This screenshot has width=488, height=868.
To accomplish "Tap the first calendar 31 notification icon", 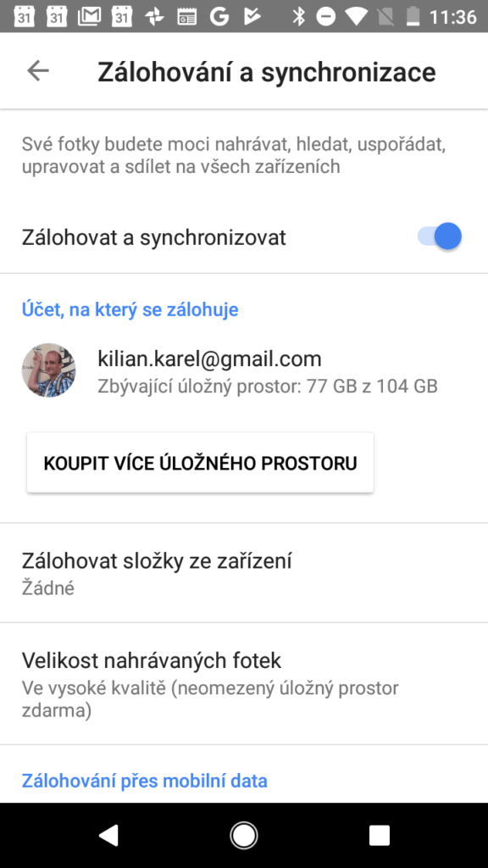I will (x=24, y=17).
